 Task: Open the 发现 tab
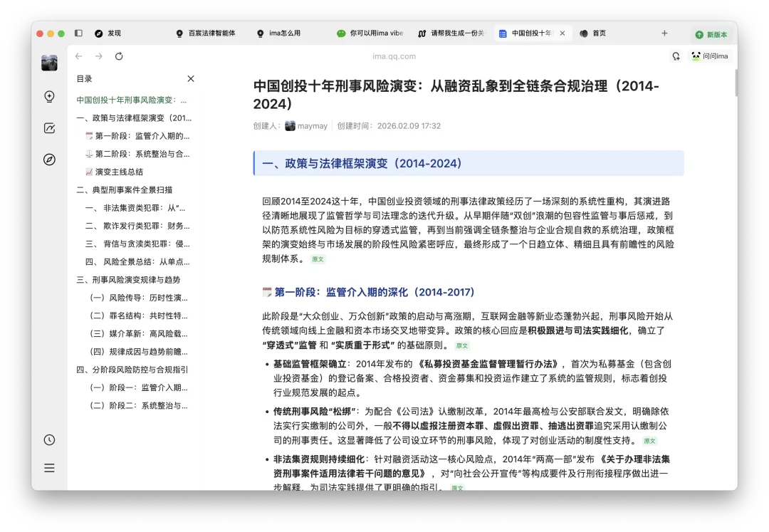108,33
